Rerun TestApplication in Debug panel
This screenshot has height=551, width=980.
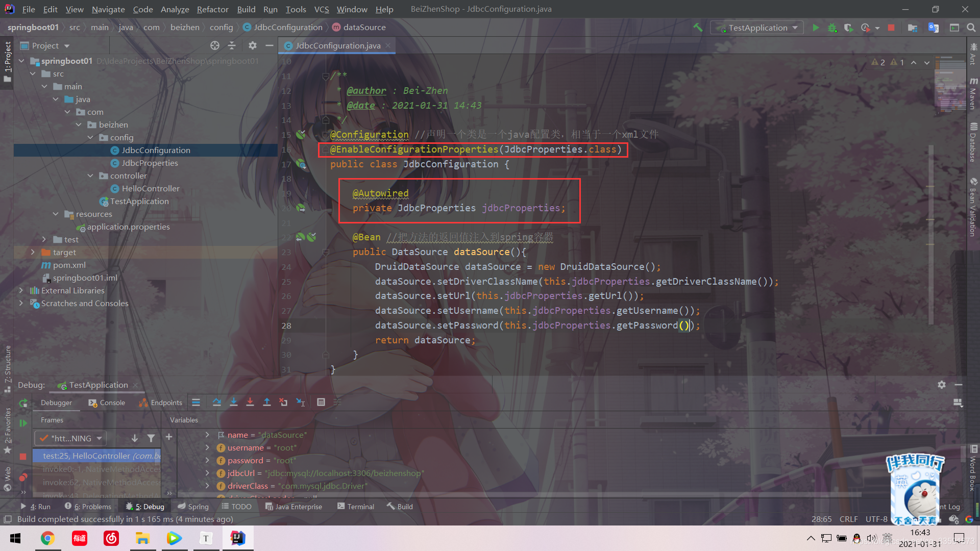coord(23,403)
